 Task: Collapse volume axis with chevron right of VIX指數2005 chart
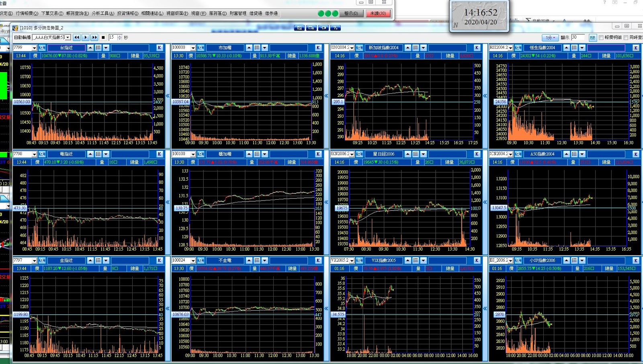click(485, 309)
